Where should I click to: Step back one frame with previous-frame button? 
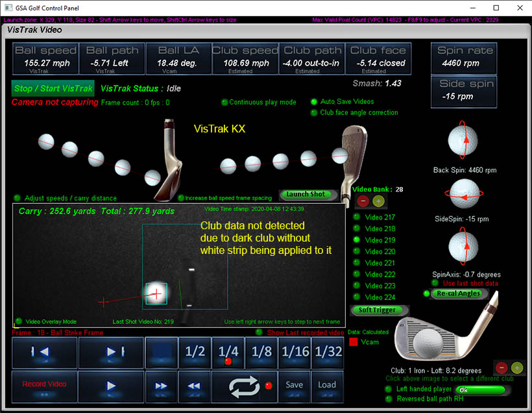click(x=45, y=353)
